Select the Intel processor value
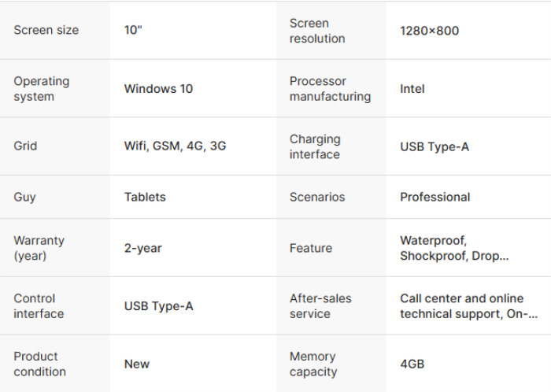 pyautogui.click(x=412, y=89)
